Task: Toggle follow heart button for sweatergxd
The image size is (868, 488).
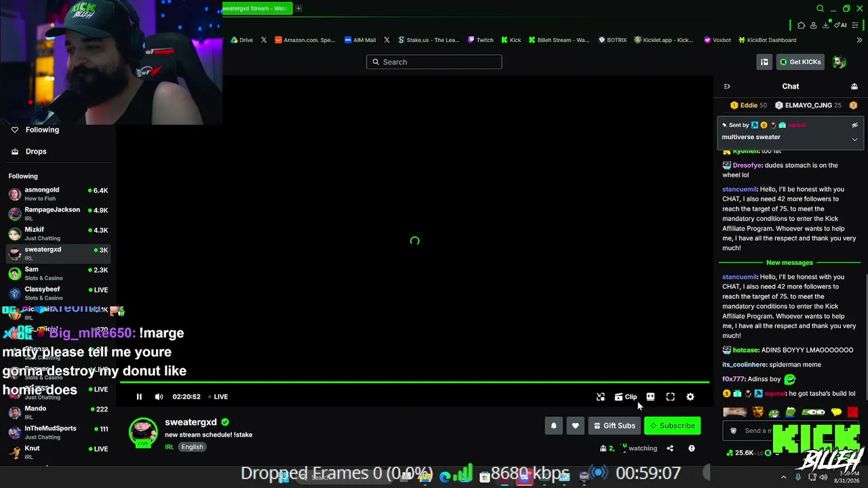Action: click(575, 426)
